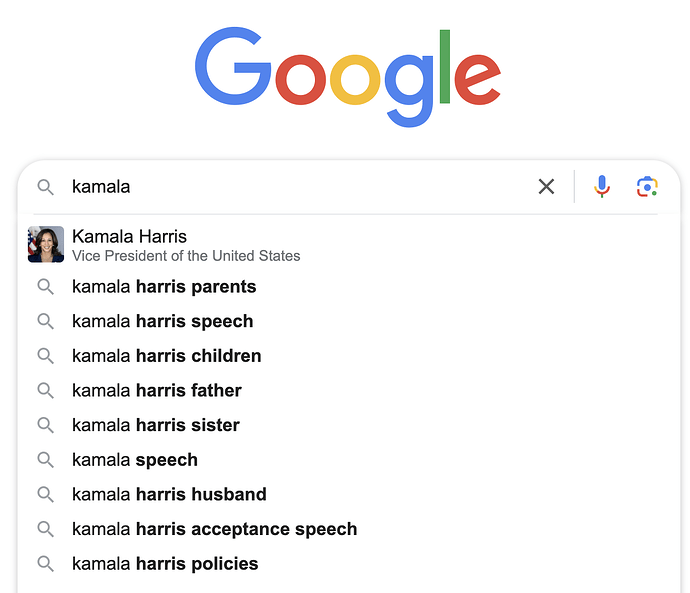Choose the "kamala harris father" suggestion
The width and height of the screenshot is (690, 593).
coord(349,391)
